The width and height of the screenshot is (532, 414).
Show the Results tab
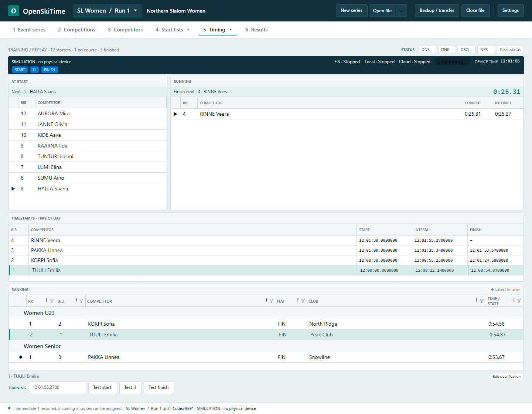pos(256,30)
